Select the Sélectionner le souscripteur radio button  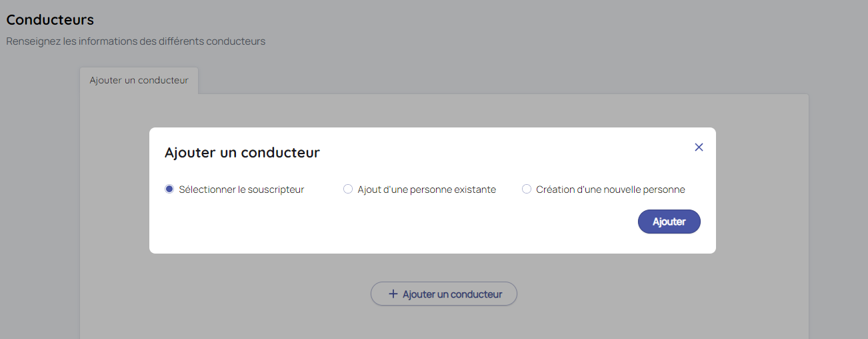coord(169,190)
